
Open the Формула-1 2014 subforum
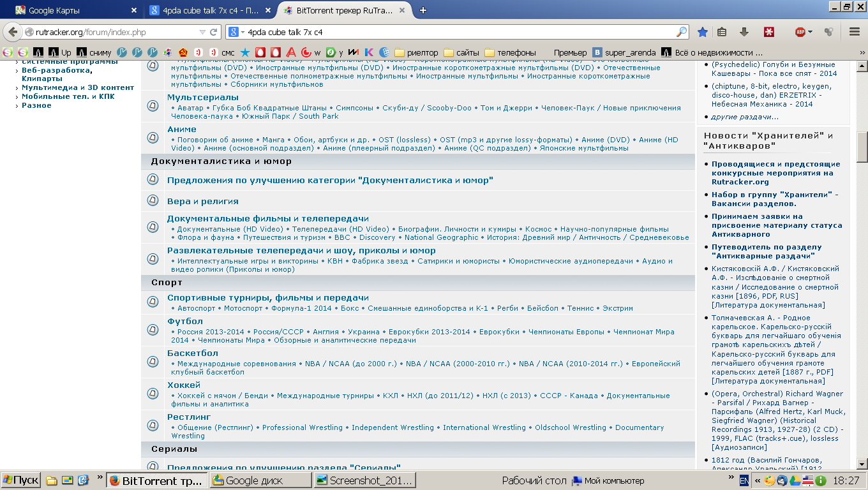click(x=301, y=308)
